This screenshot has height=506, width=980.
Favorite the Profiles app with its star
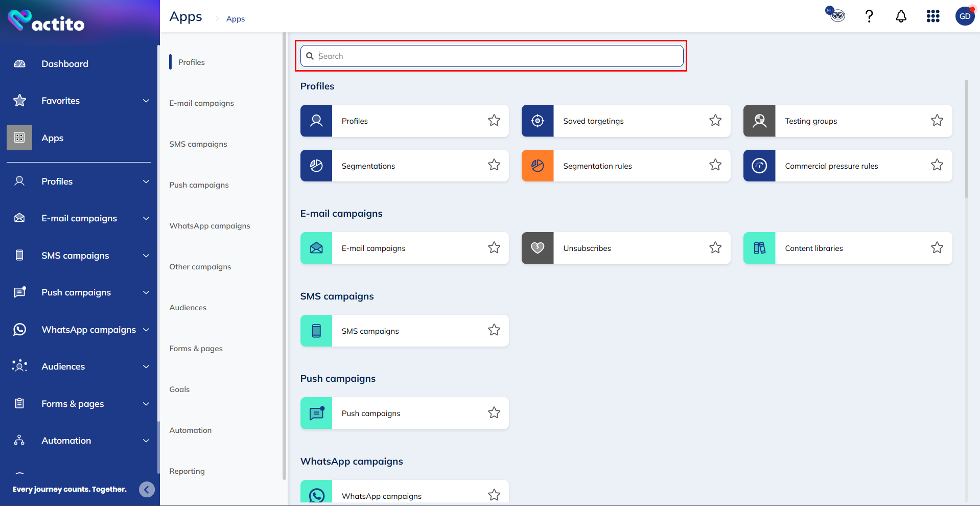pyautogui.click(x=494, y=121)
